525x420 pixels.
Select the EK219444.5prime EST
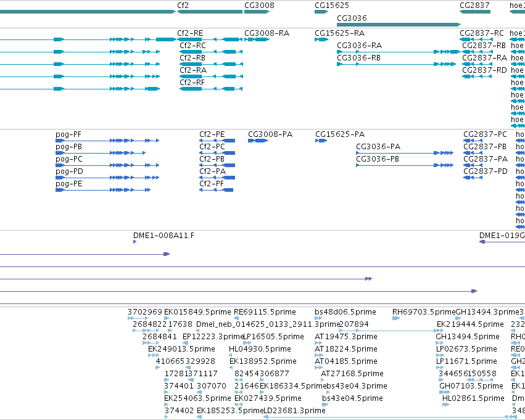(440, 331)
